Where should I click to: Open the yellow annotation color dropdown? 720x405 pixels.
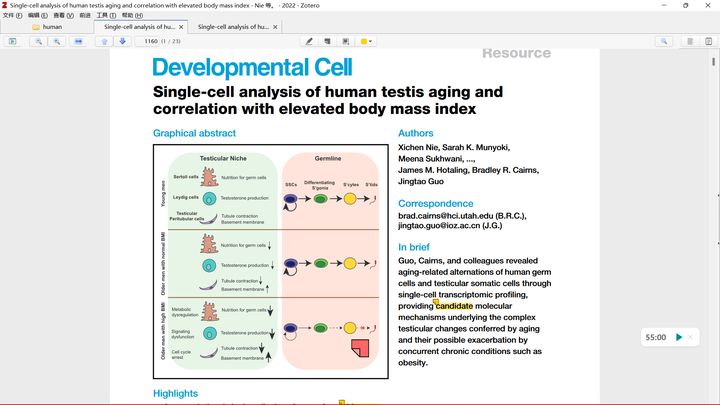click(367, 41)
